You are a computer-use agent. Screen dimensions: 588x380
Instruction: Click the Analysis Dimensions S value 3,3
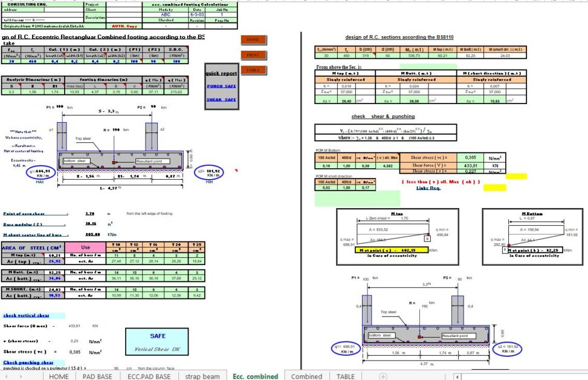pyautogui.click(x=11, y=91)
